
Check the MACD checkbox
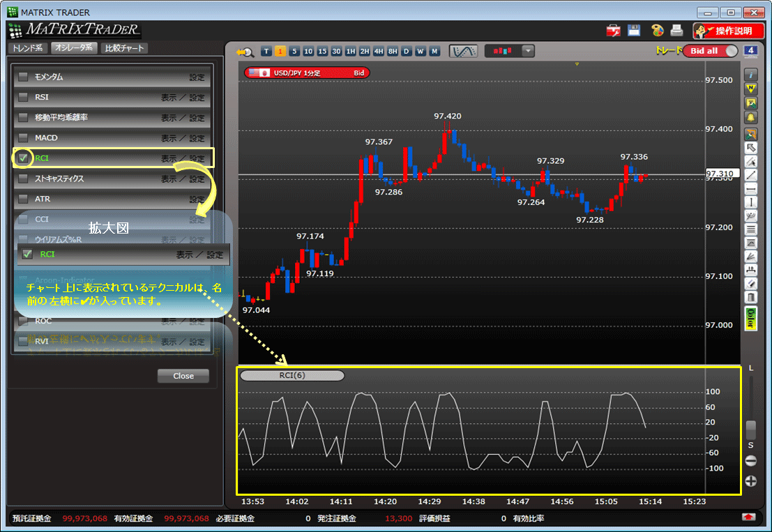[22, 137]
